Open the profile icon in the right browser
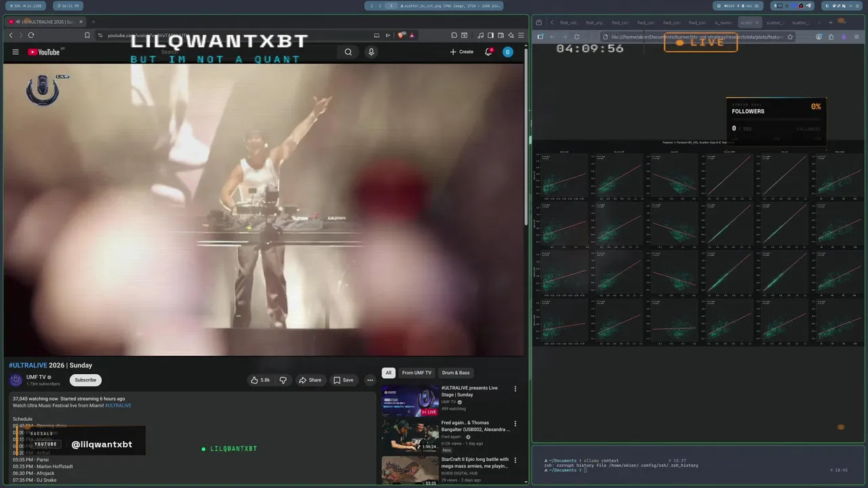868x488 pixels. (x=819, y=37)
